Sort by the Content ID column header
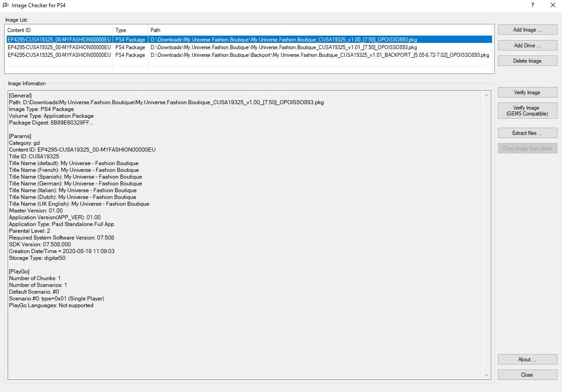The height and width of the screenshot is (392, 562). [x=59, y=30]
